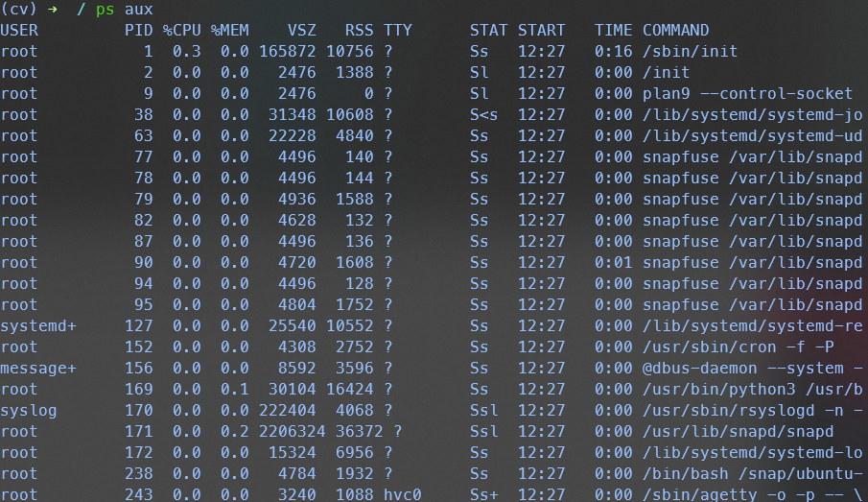Click the 0:16 TIME value
Image resolution: width=868 pixels, height=502 pixels.
pyautogui.click(x=614, y=52)
